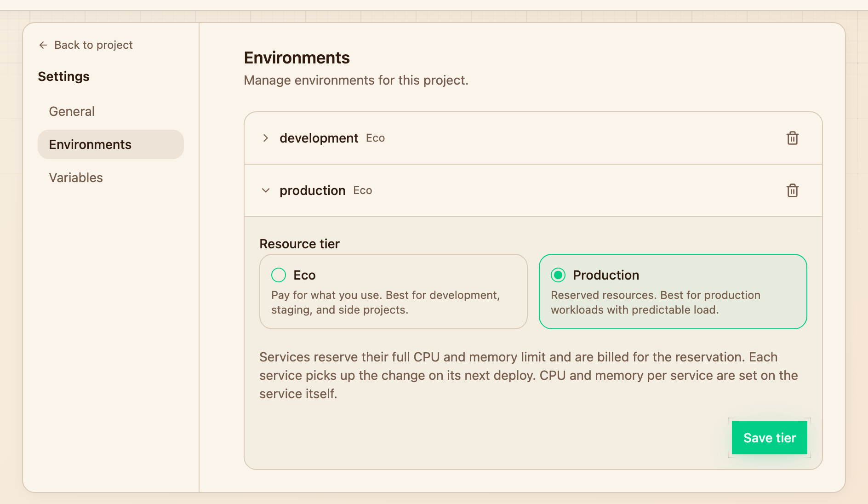Collapse the production environment chevron
868x504 pixels.
click(265, 190)
